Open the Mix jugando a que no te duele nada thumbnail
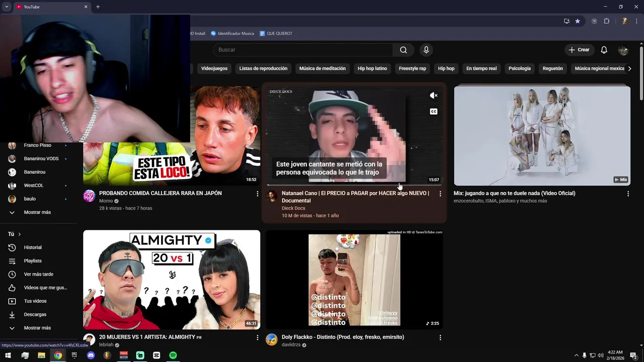The height and width of the screenshot is (362, 644). (542, 136)
